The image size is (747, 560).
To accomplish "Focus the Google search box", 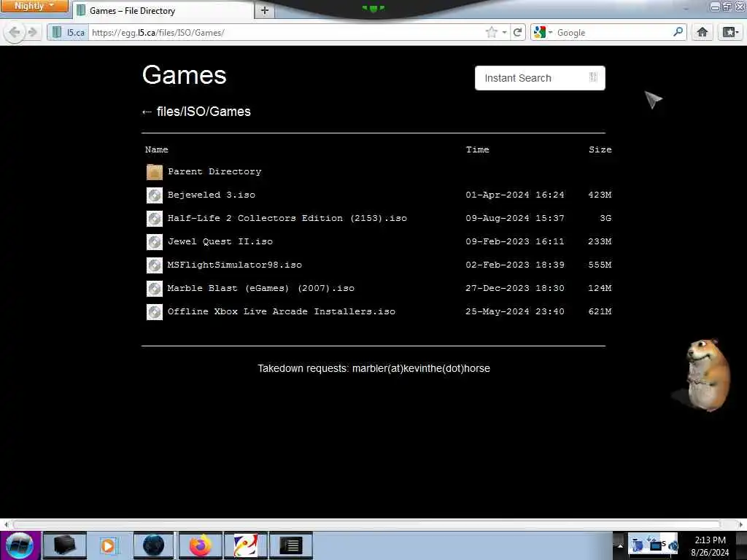I will [612, 32].
